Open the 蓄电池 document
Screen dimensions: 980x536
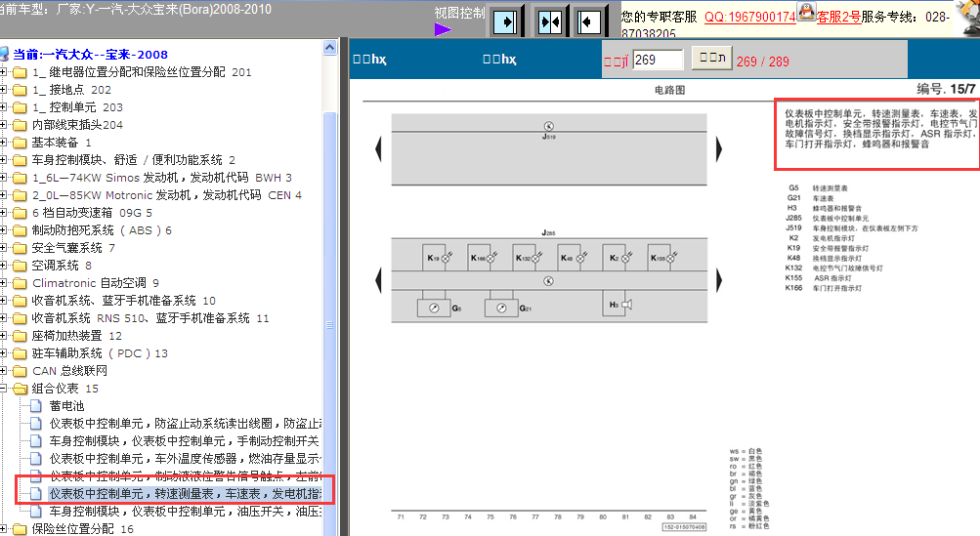coord(66,406)
